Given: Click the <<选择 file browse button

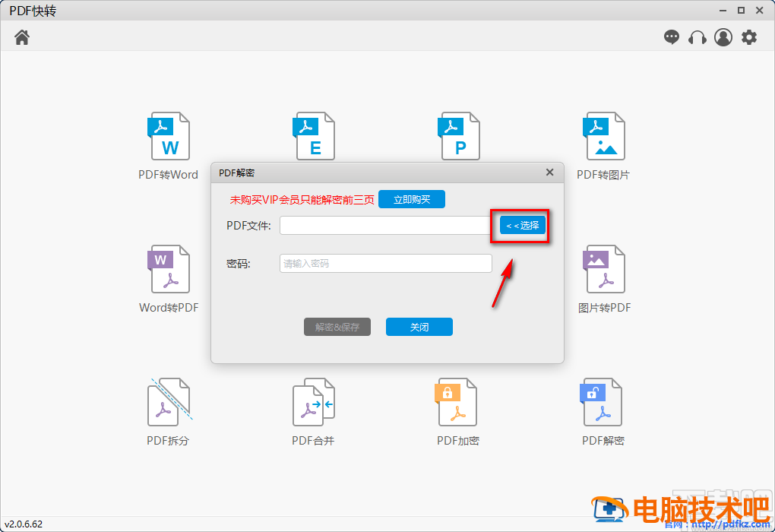Looking at the screenshot, I should [523, 226].
